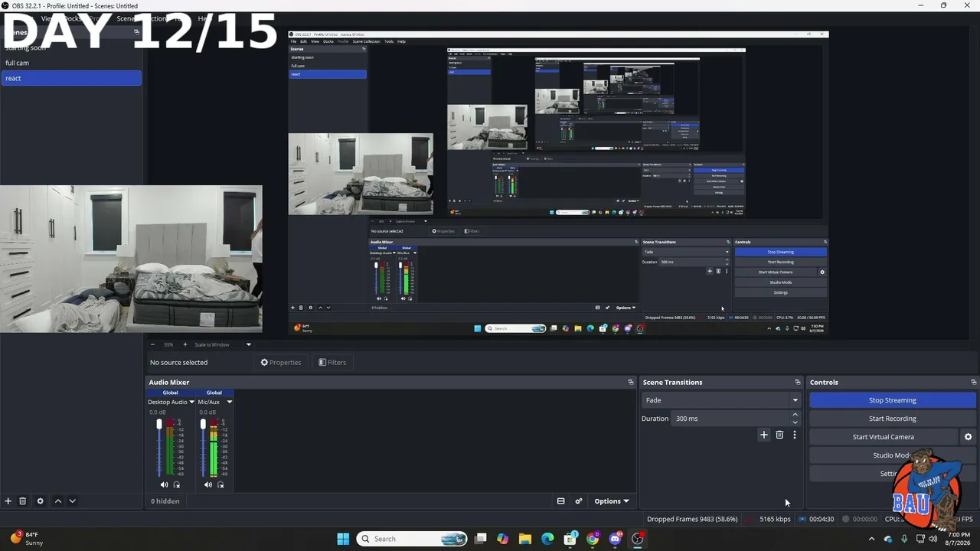
Task: Open Audio Mixer Options dropdown
Action: coord(612,501)
